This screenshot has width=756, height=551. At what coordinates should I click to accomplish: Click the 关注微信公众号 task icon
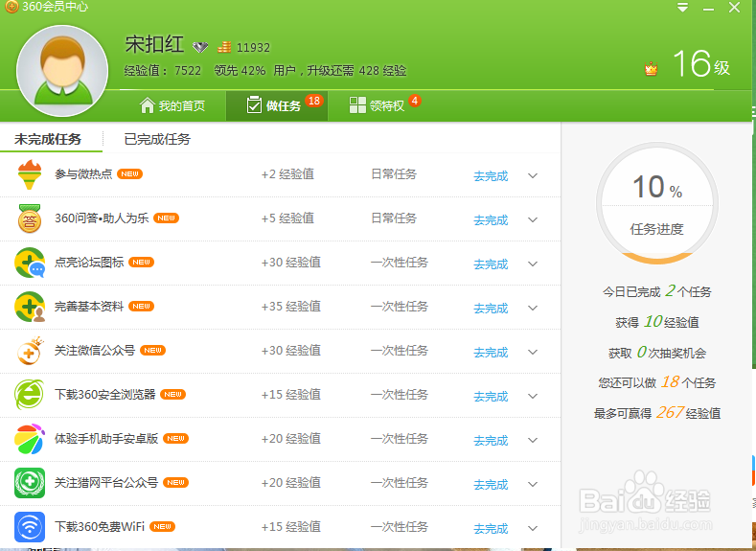(30, 351)
